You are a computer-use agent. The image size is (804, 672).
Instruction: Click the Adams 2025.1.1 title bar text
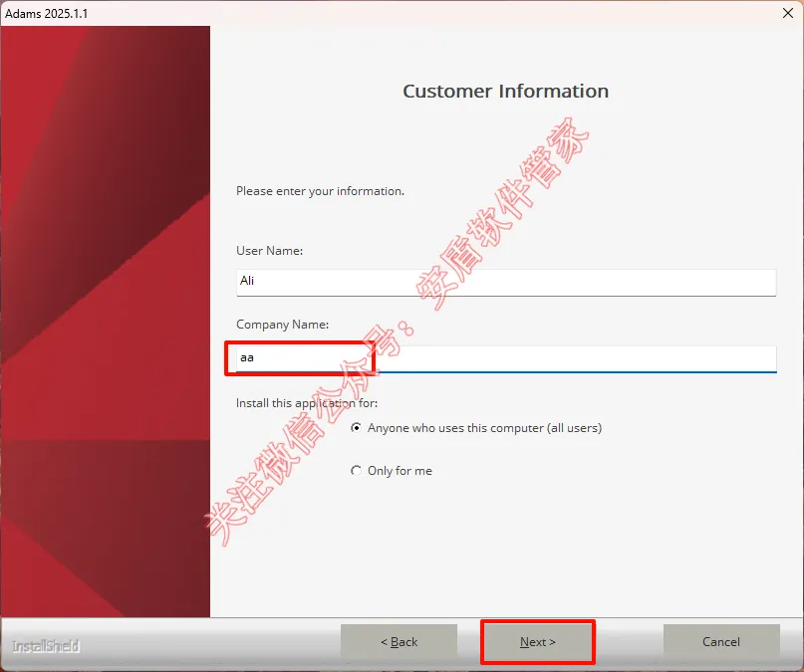pos(46,13)
